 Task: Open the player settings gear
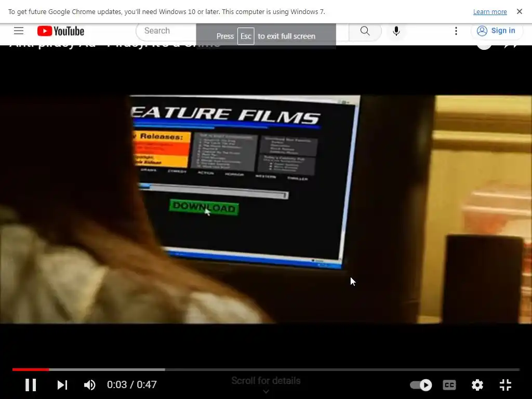pyautogui.click(x=477, y=385)
